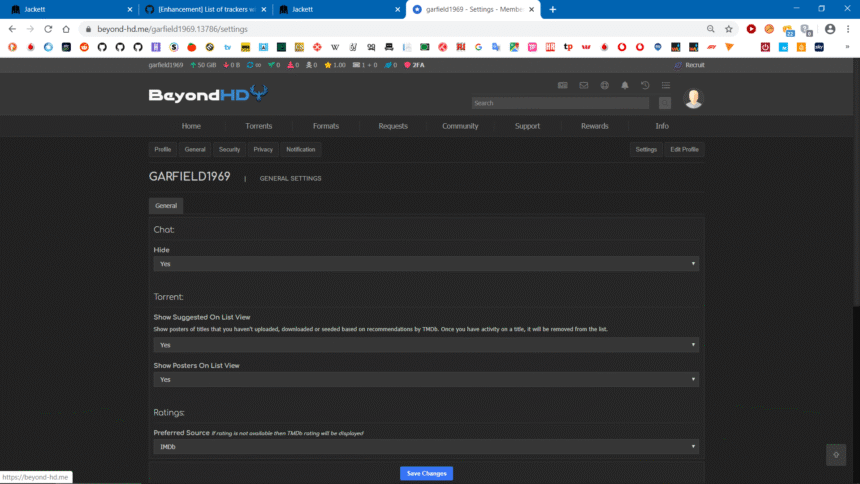Expand the Chat Hide dropdown
The width and height of the screenshot is (860, 484).
(426, 264)
